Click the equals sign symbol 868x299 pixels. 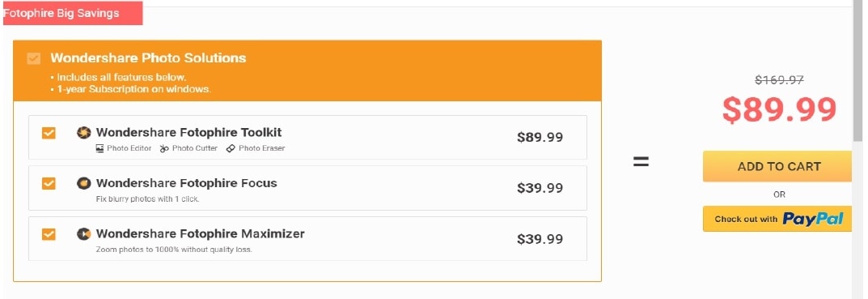tap(641, 162)
